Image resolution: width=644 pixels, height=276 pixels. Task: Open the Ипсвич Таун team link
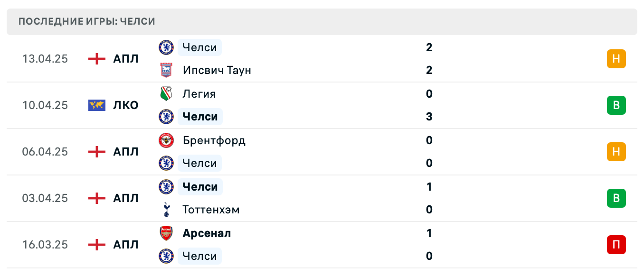pyautogui.click(x=217, y=70)
